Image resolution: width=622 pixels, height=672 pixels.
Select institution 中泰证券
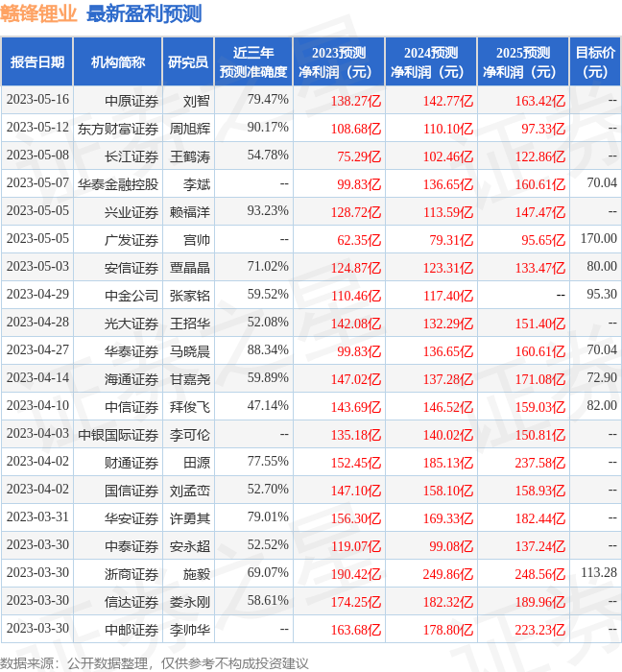pos(132,547)
